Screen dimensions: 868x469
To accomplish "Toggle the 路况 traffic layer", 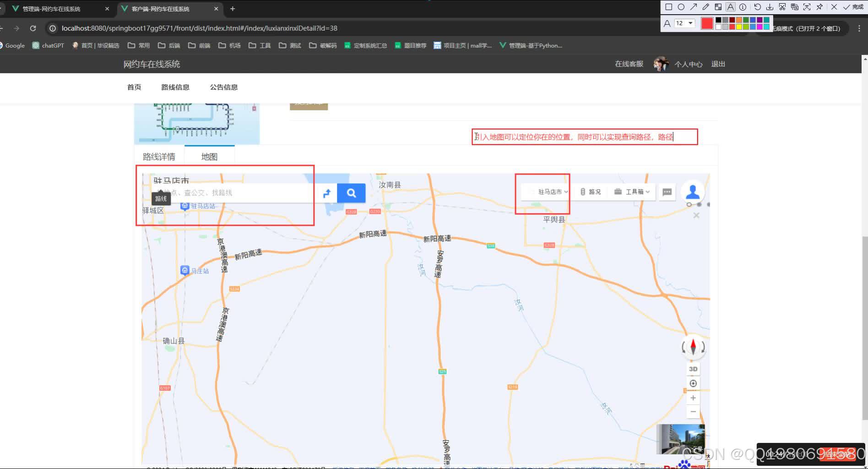I will 591,192.
